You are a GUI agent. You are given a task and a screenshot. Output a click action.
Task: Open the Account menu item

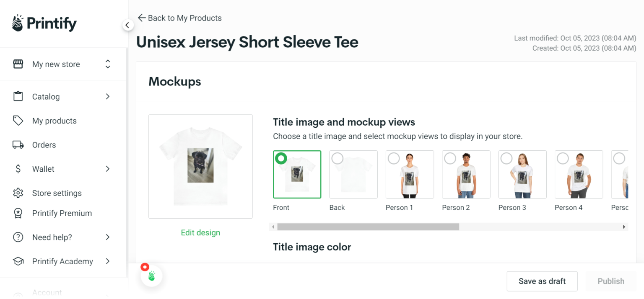[47, 292]
